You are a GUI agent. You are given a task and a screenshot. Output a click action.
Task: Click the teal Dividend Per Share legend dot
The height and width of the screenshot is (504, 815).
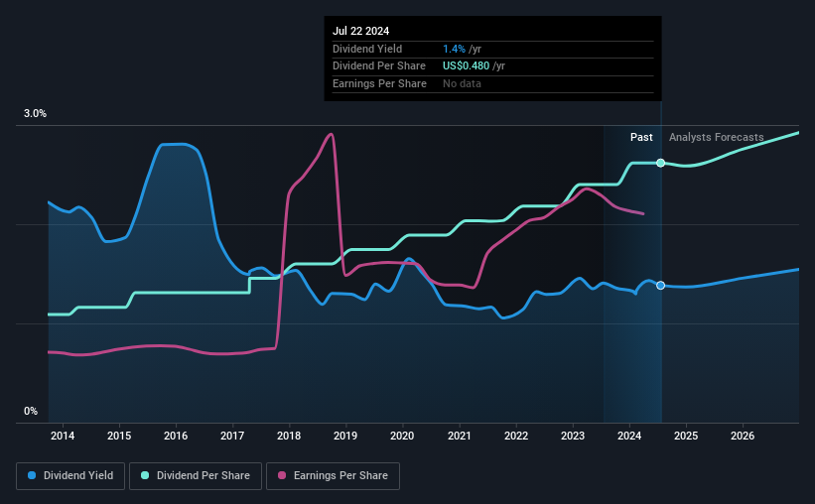pyautogui.click(x=145, y=475)
